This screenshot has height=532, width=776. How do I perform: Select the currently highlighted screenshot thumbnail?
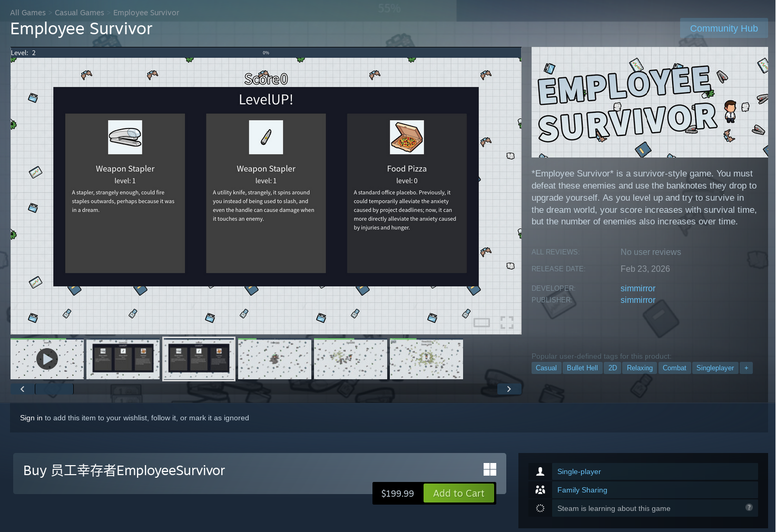click(199, 359)
